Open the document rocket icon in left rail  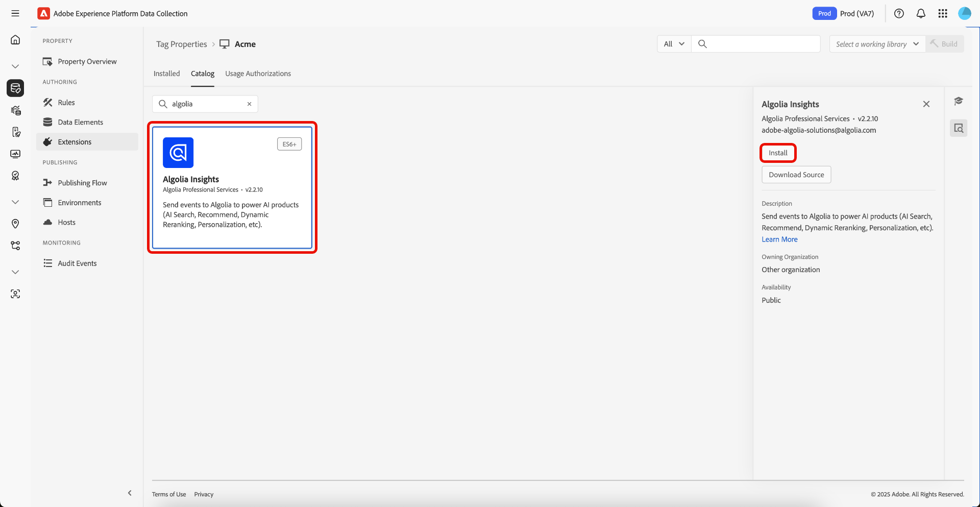[x=15, y=132]
